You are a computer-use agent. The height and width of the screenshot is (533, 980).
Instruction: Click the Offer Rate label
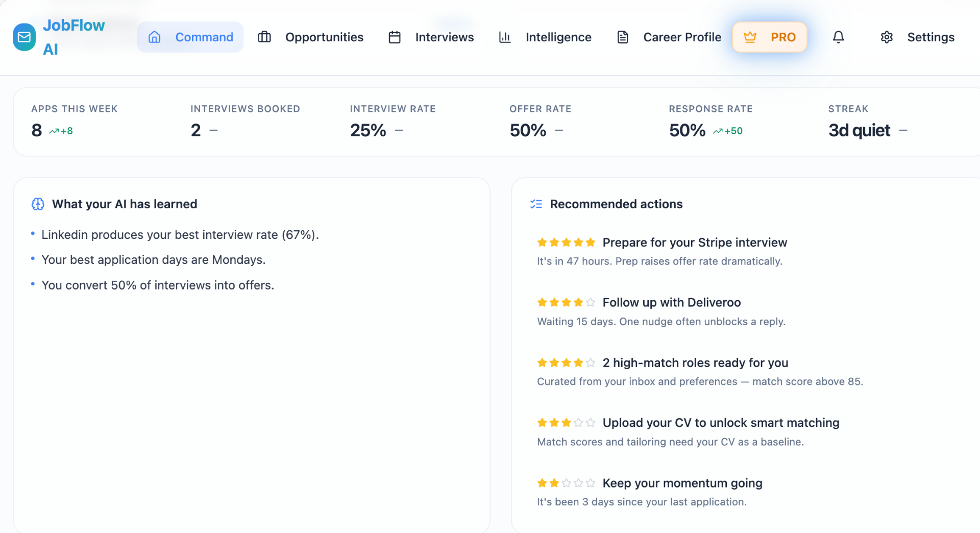540,109
